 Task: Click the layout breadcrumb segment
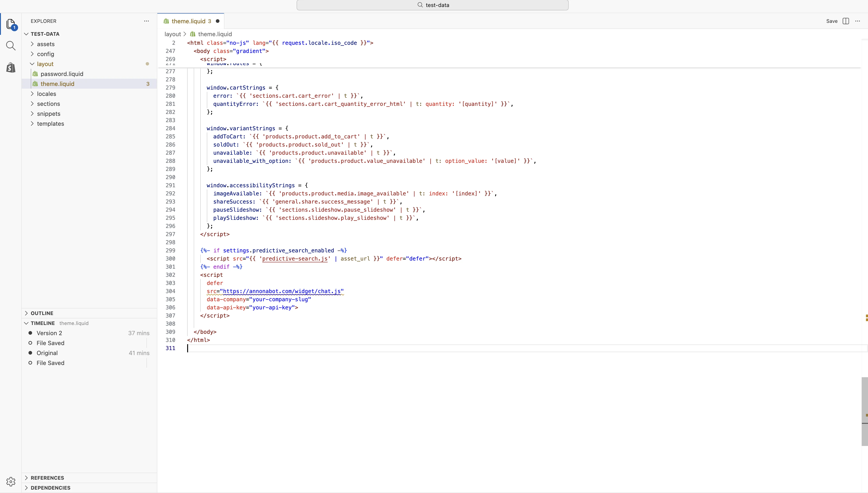(173, 34)
